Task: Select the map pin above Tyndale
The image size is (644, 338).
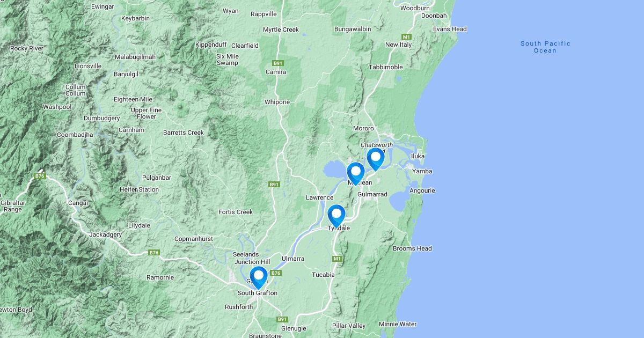Action: pos(336,216)
